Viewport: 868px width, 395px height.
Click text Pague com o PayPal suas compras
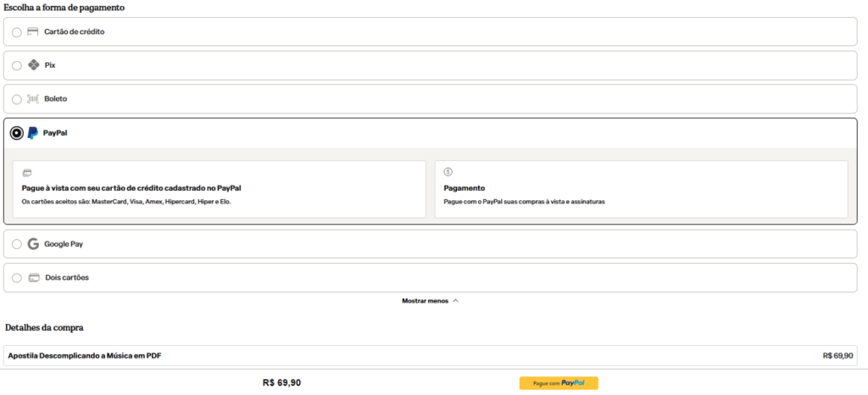coord(524,202)
